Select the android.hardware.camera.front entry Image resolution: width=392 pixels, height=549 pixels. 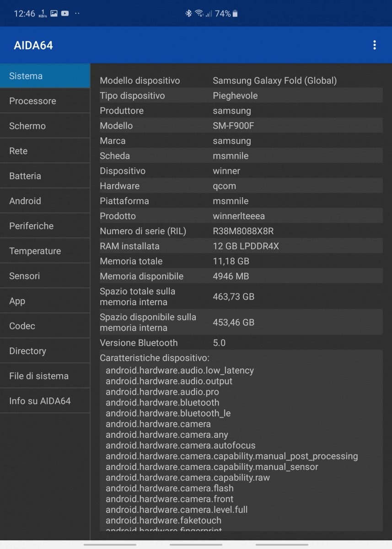click(x=170, y=499)
